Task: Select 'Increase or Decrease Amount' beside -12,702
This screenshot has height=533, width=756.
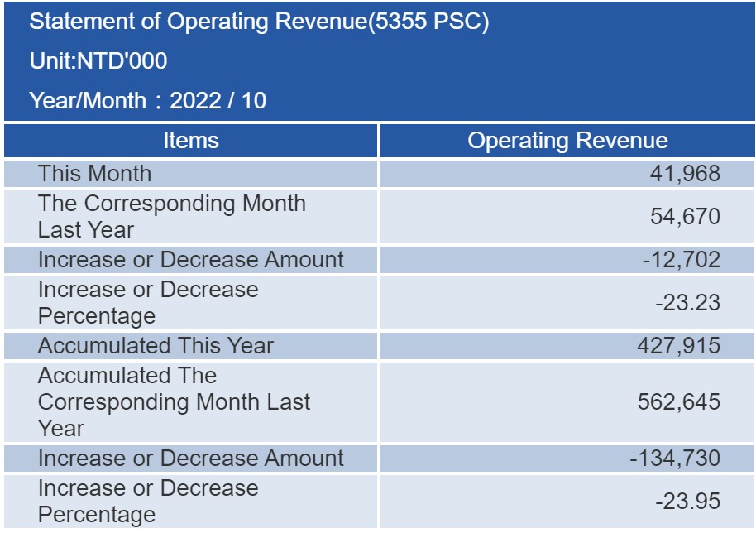Action: tap(190, 260)
